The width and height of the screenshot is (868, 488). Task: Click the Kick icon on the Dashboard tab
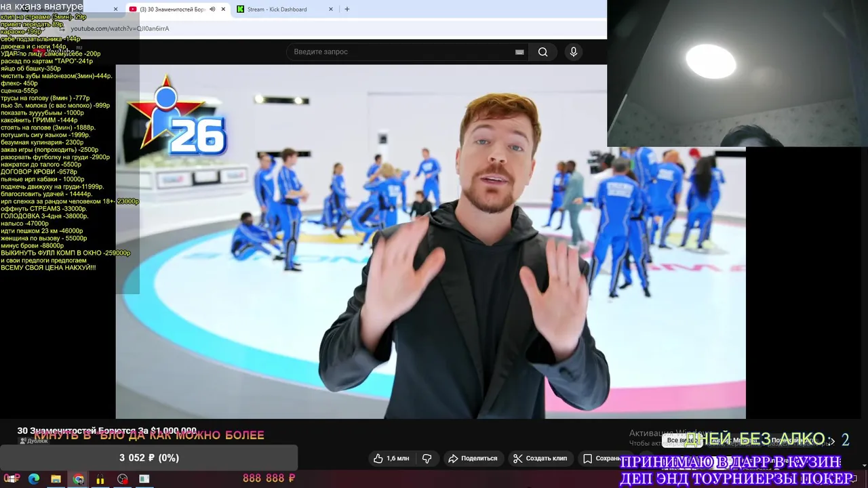[x=240, y=9]
